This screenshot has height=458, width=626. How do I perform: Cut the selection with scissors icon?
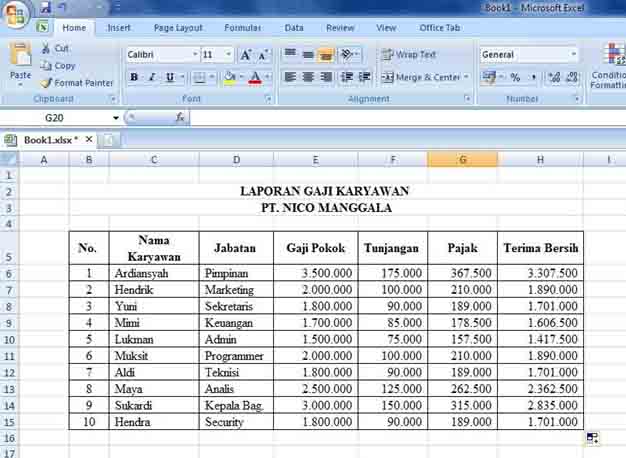pyautogui.click(x=55, y=48)
